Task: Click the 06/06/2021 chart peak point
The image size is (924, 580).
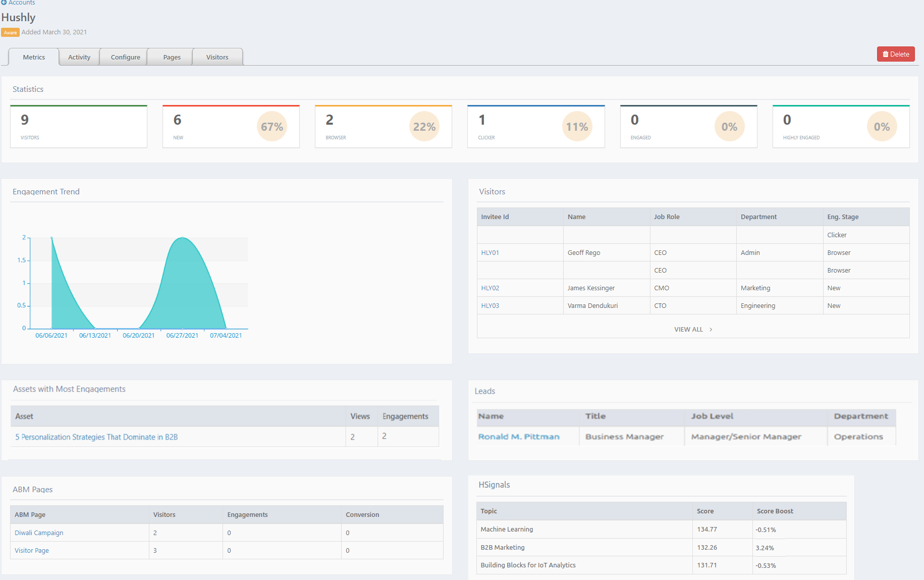Action: tap(51, 238)
